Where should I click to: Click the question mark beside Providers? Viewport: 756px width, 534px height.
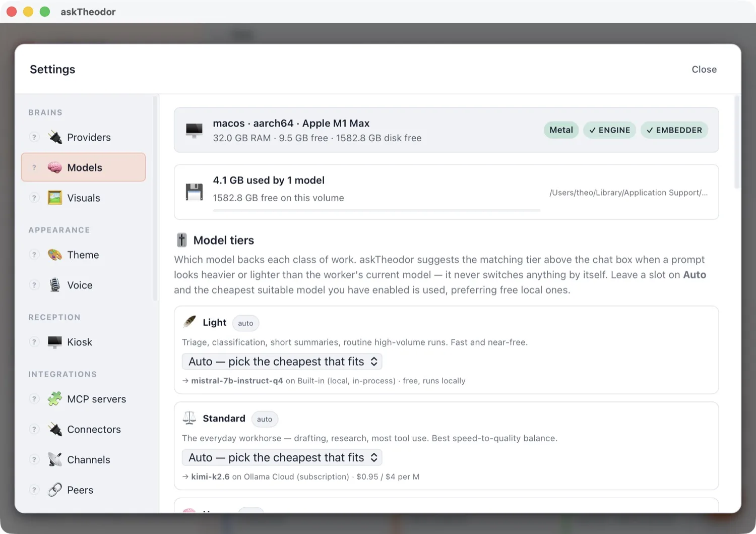pyautogui.click(x=34, y=137)
